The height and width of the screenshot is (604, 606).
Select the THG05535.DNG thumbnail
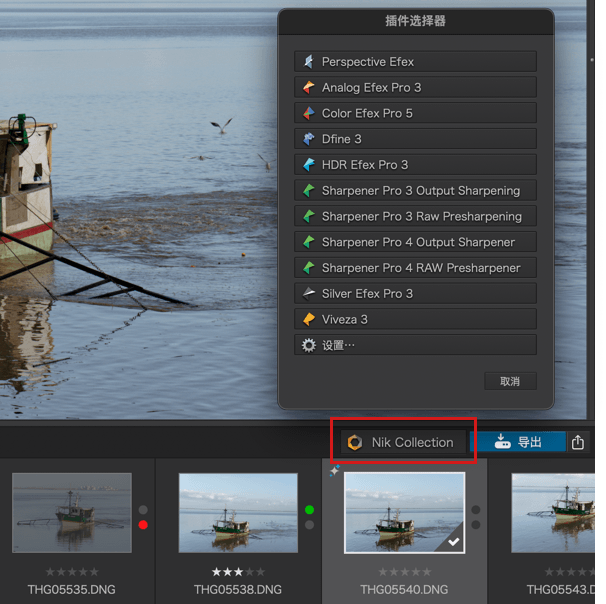tap(72, 513)
